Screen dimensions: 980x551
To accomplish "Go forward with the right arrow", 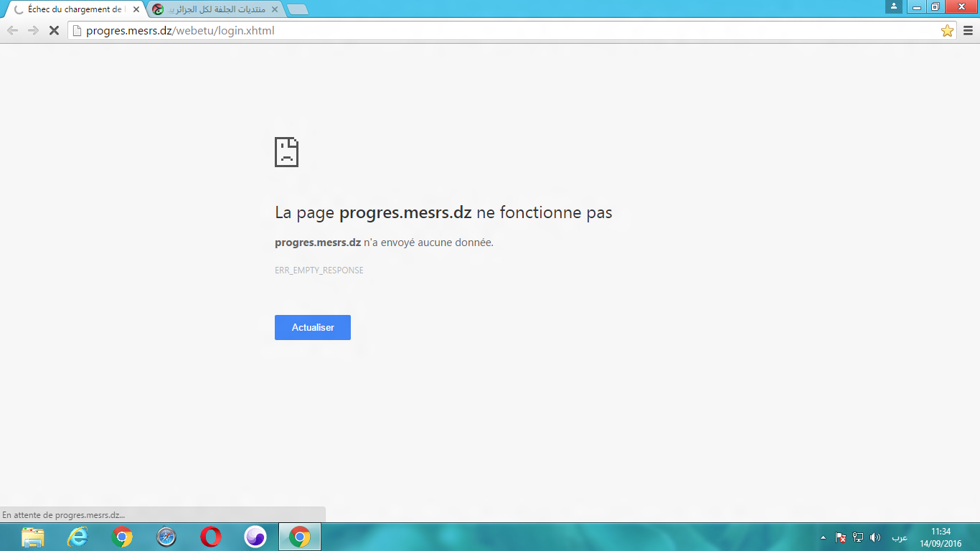I will tap(32, 31).
